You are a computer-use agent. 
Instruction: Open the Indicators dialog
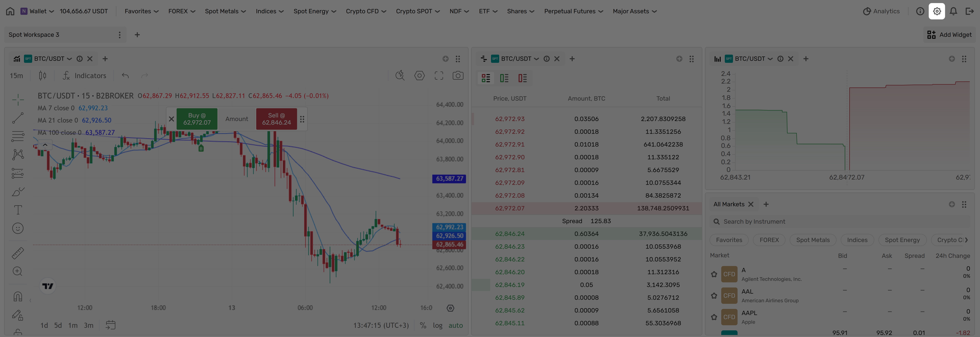(84, 76)
